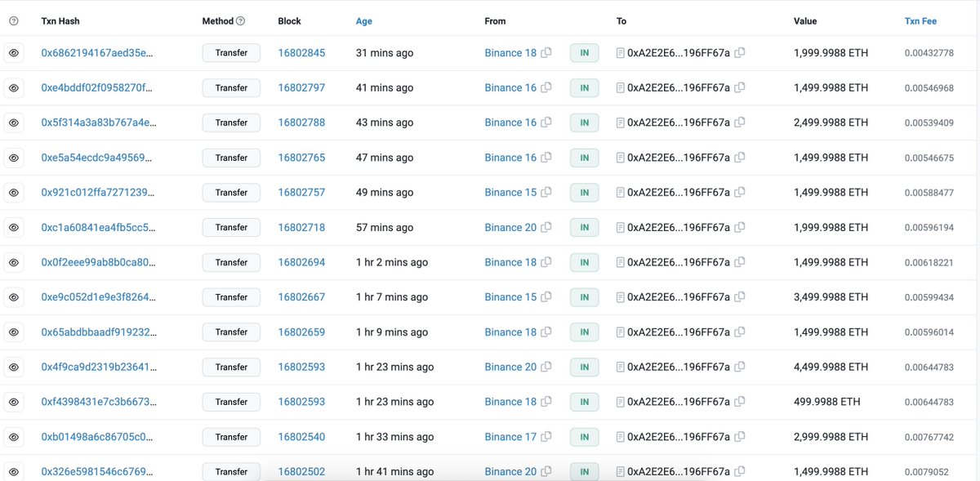Open quick view eye icon for 0x6862194167aed35e row

pos(14,53)
